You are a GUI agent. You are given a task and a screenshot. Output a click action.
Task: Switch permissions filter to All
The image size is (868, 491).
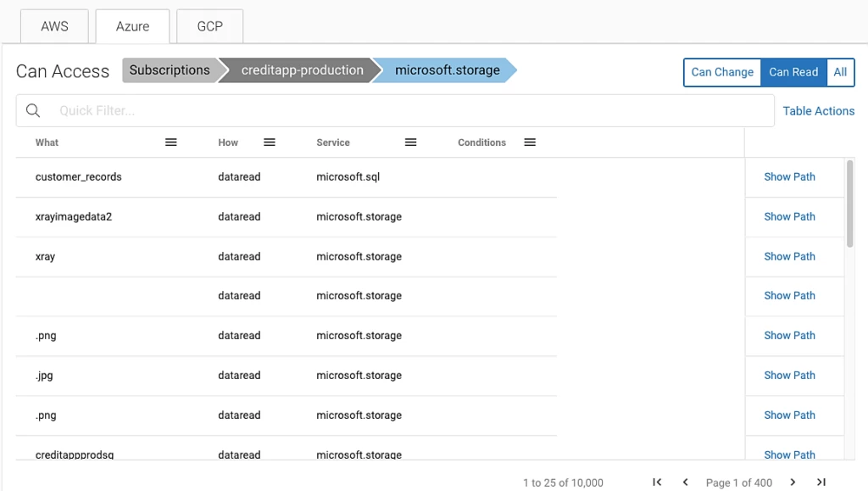click(840, 72)
